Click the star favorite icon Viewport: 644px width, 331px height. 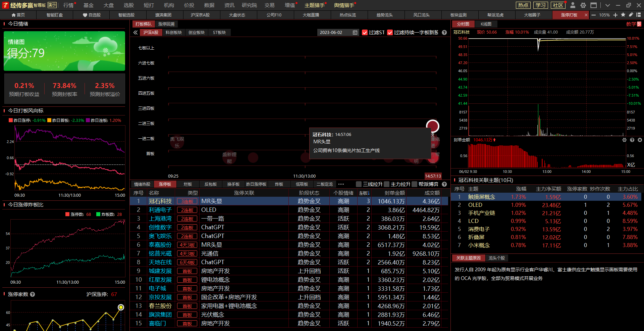point(623,15)
